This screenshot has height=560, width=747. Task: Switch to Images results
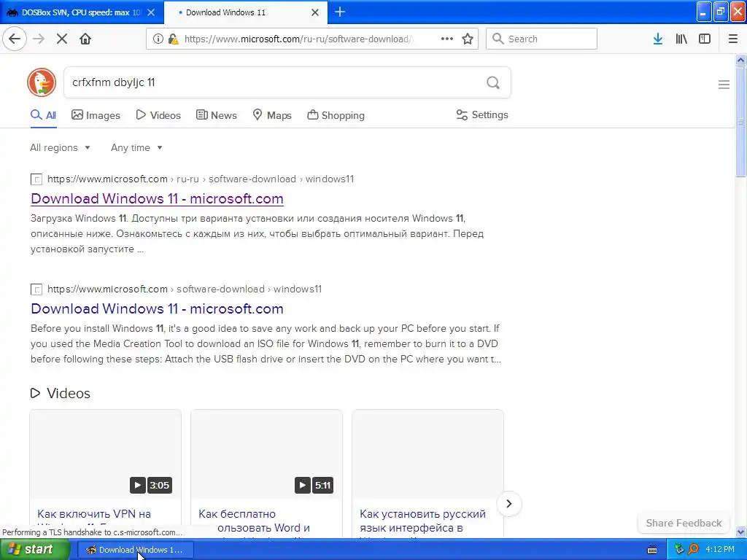[x=96, y=115]
